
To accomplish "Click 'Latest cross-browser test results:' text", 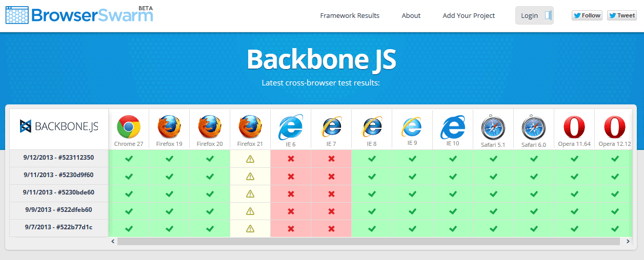I will [x=320, y=82].
